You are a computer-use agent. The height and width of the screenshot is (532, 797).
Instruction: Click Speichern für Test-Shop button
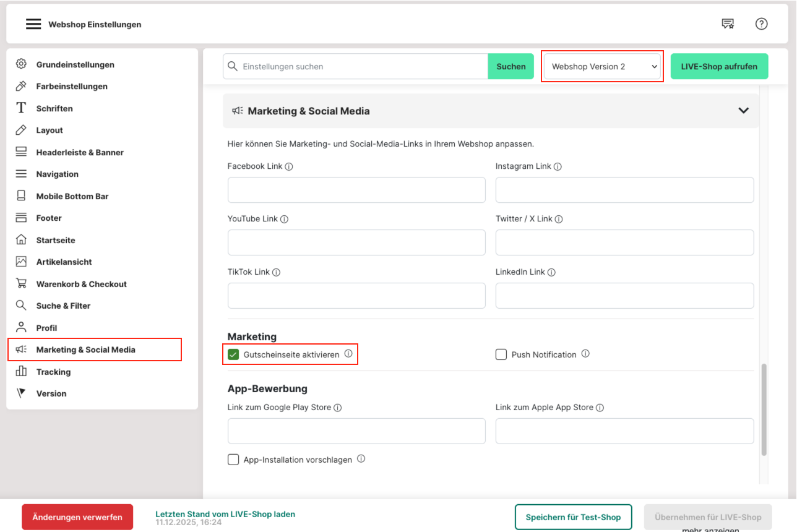pos(573,517)
